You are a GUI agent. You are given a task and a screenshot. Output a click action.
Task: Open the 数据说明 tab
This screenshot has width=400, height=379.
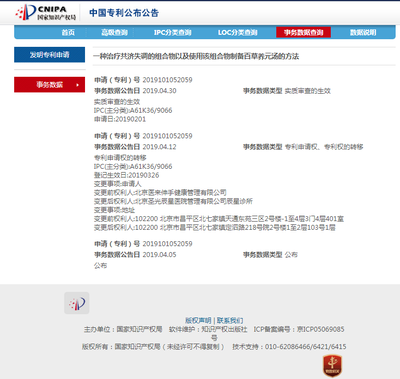coord(363,32)
